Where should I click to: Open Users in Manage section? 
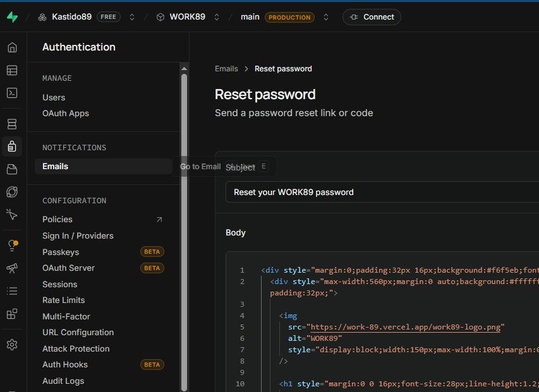click(54, 97)
